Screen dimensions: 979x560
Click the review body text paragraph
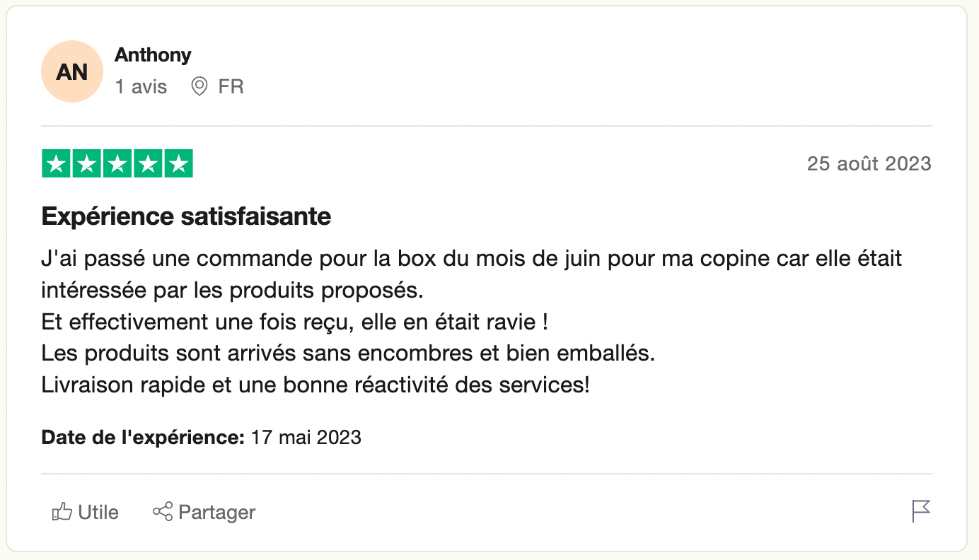point(472,322)
